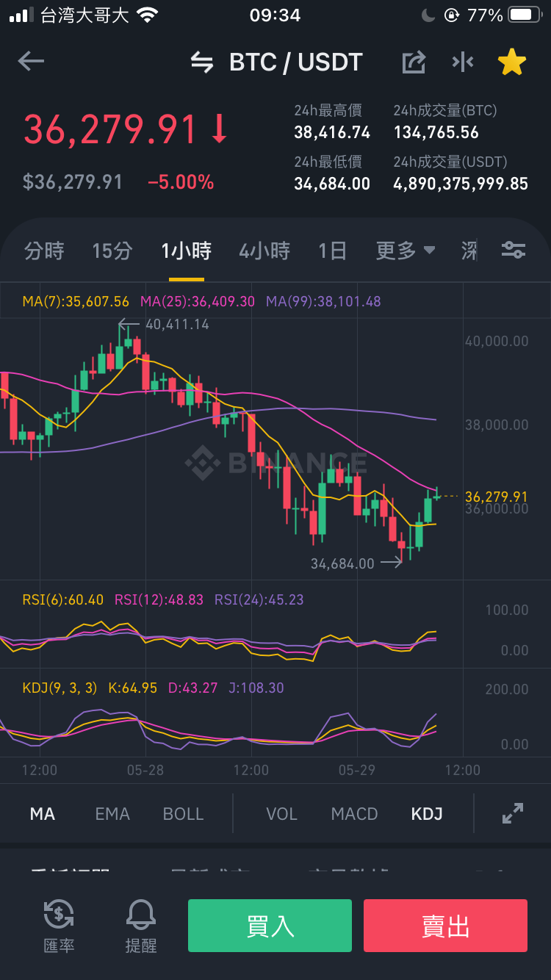Enable the BOLL overlay indicator
The width and height of the screenshot is (551, 980).
coord(183,814)
